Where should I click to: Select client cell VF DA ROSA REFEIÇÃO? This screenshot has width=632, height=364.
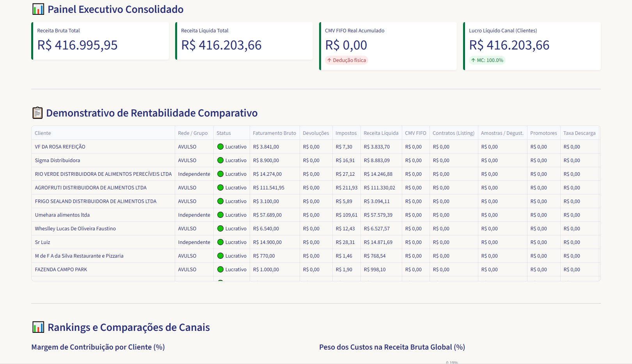103,147
